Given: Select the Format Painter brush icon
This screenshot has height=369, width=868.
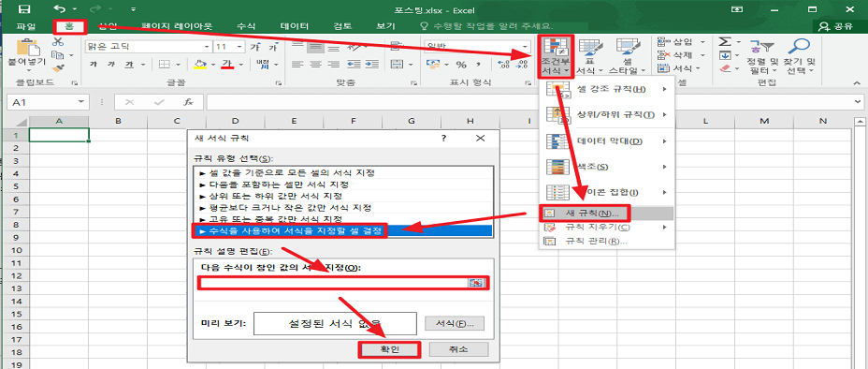Looking at the screenshot, I should (58, 68).
